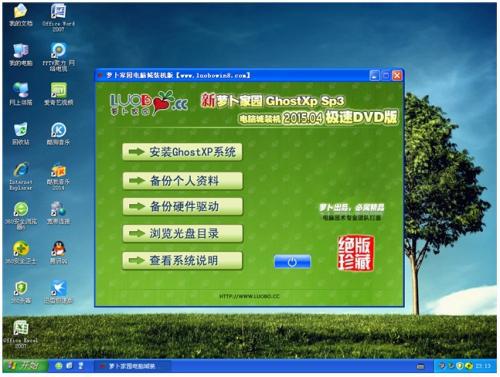500x377 pixels.
Task: Open Internet Explorer desktop icon
Action: tap(21, 176)
